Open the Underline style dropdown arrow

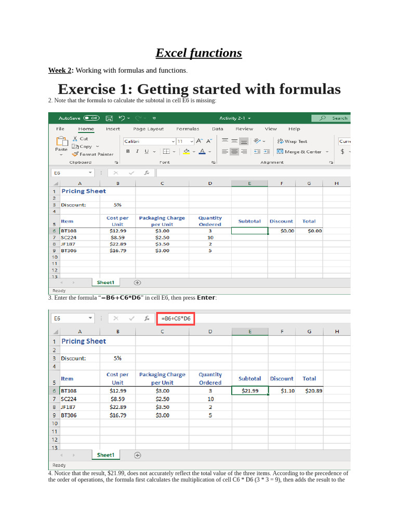pyautogui.click(x=154, y=152)
